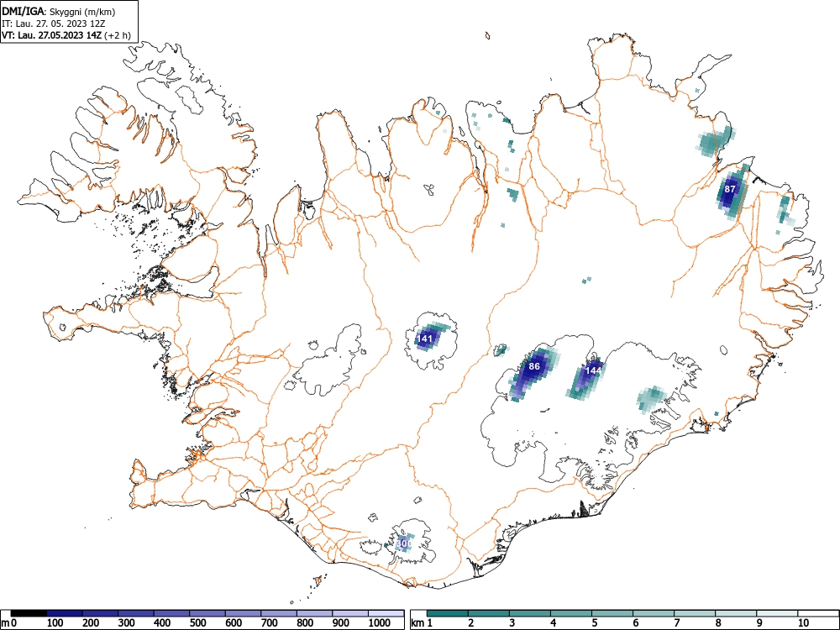
Task: Click the 5 label in the km legend
Action: [594, 623]
